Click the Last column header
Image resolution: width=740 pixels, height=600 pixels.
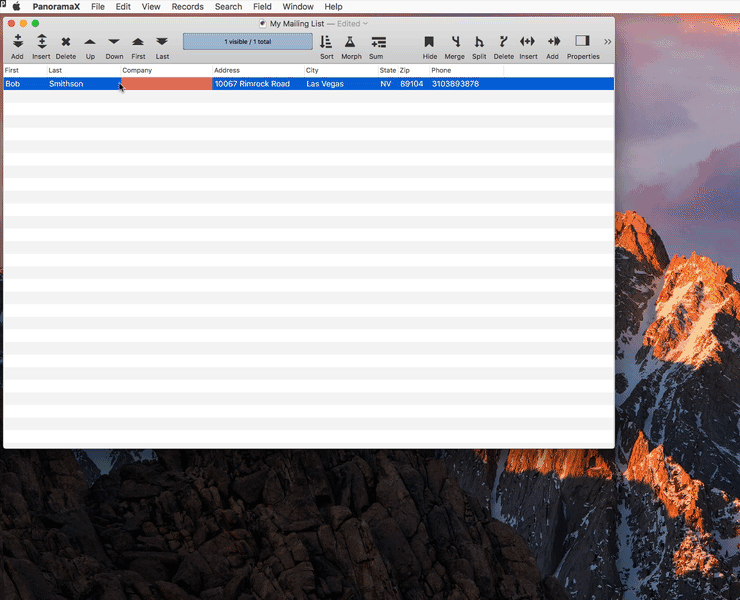point(84,70)
